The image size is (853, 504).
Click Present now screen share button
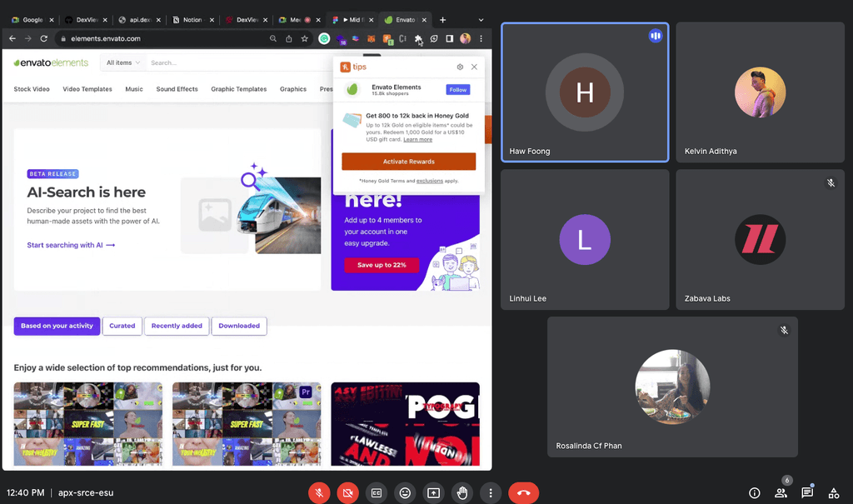(433, 493)
